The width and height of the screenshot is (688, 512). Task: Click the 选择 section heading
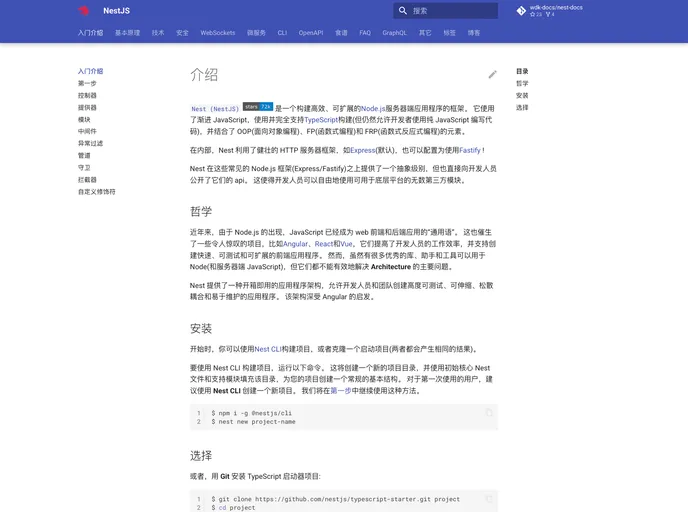(201, 455)
